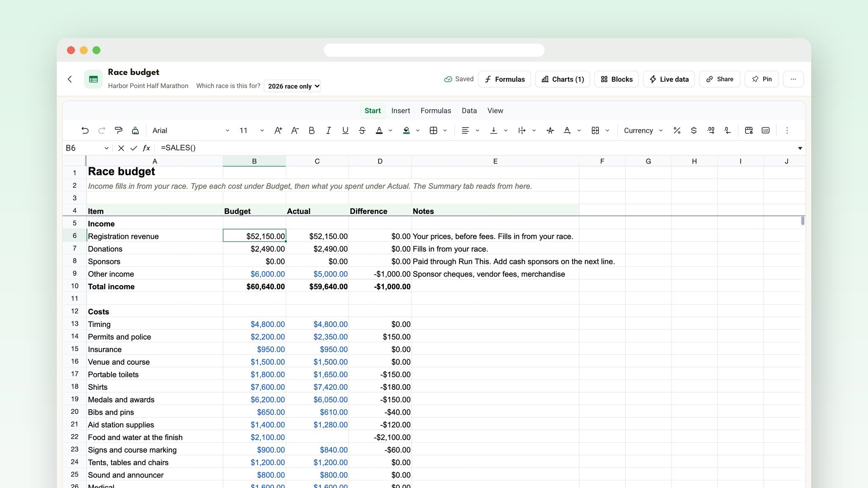The width and height of the screenshot is (868, 488).
Task: Switch to the Formulas ribbon tab
Action: point(436,111)
